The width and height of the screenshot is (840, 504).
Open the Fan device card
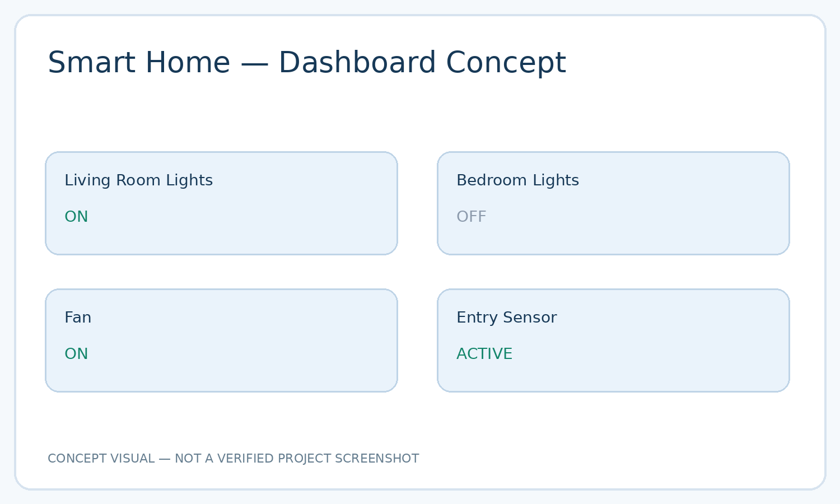221,340
